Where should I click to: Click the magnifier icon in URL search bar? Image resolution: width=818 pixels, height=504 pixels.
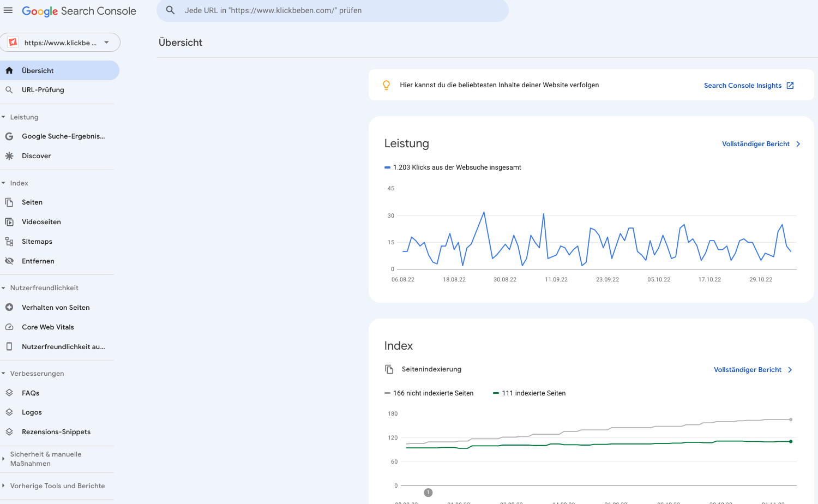click(171, 10)
